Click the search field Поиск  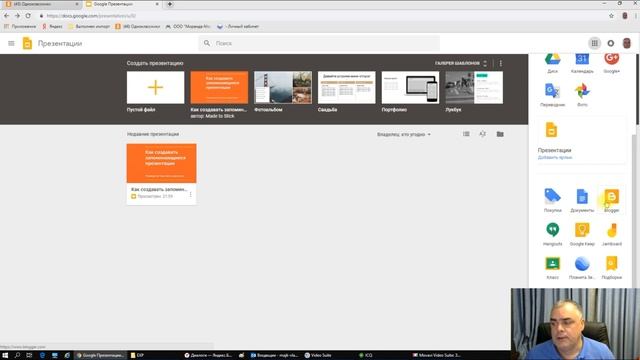(319, 43)
